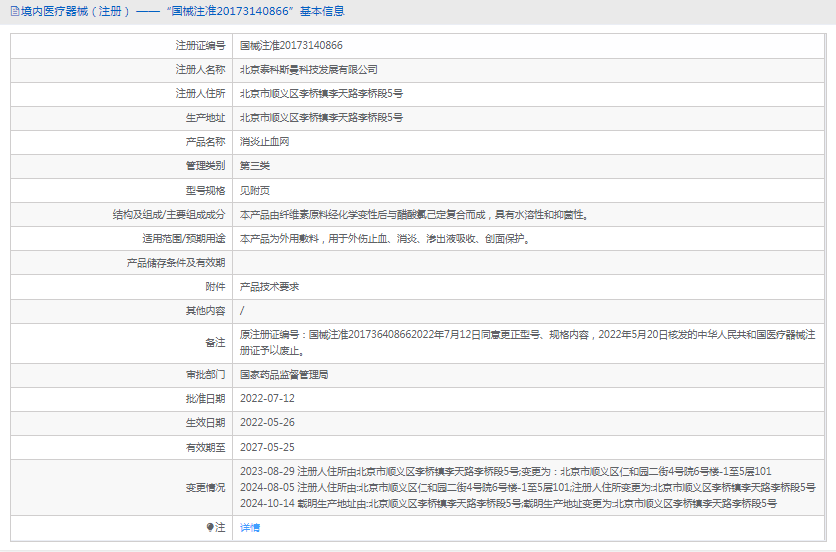Click the 结构及组成 description text
This screenshot has width=836, height=552.
coord(414,214)
